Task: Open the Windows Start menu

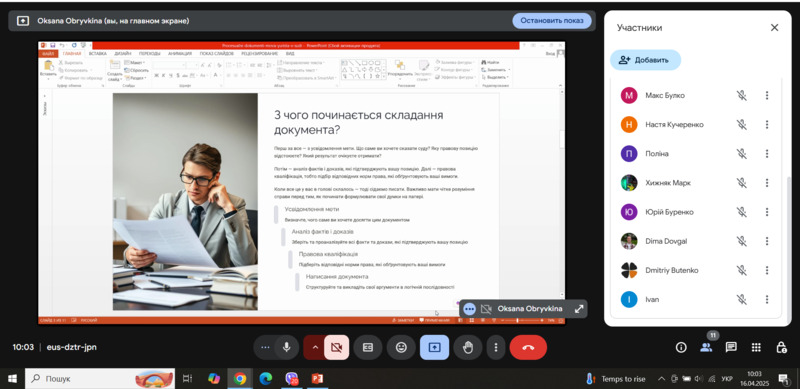Action: click(x=12, y=378)
